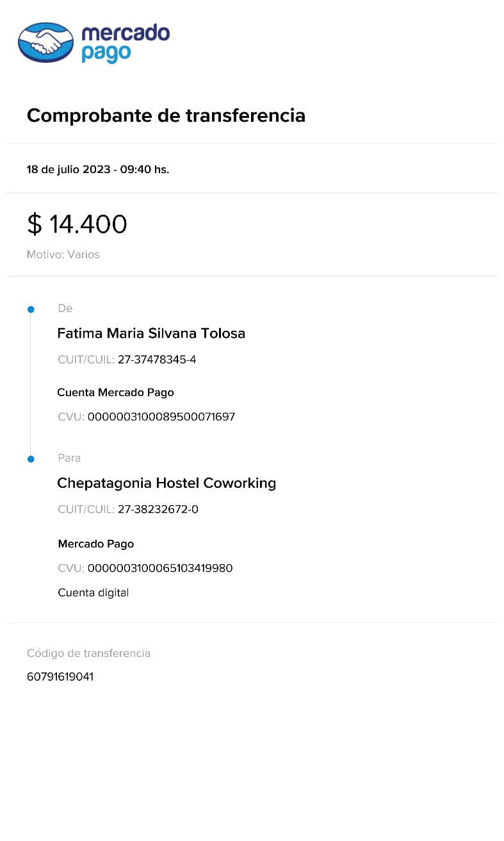Click the sender name Fatima Maria Silvana Tolosa

pyautogui.click(x=150, y=333)
